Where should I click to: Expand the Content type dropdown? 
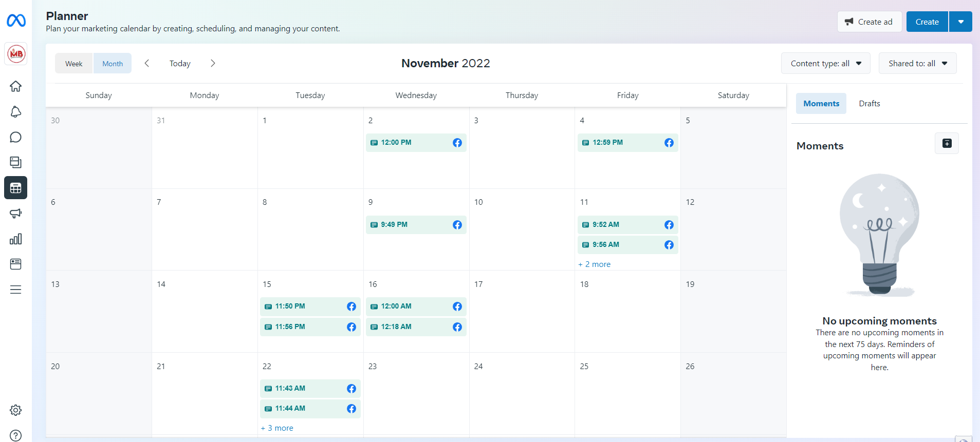825,64
